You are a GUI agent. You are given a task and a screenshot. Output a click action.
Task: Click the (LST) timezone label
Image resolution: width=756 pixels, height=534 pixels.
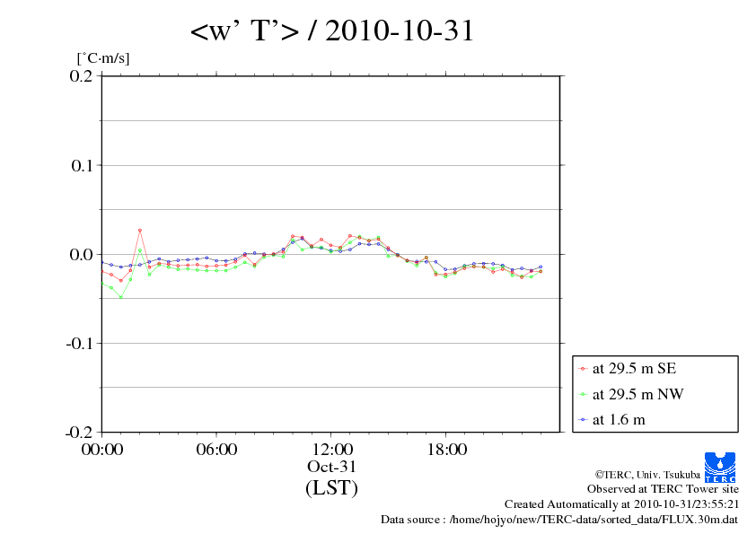(331, 487)
